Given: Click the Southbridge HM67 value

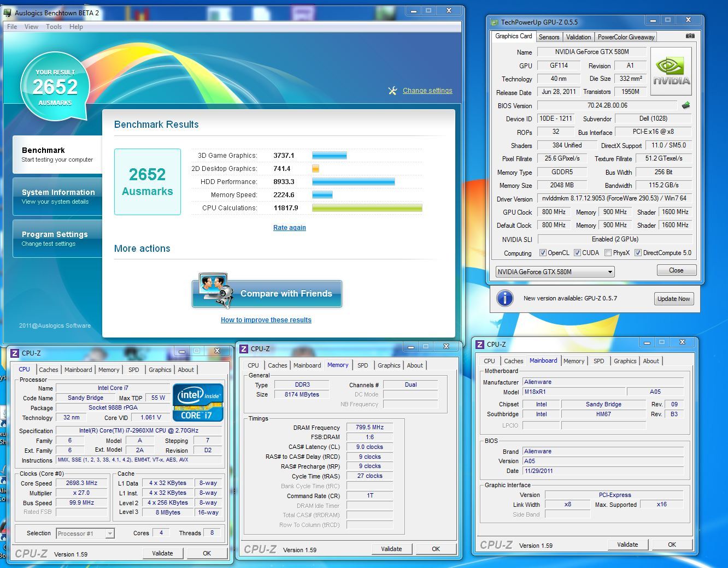Looking at the screenshot, I should click(603, 414).
